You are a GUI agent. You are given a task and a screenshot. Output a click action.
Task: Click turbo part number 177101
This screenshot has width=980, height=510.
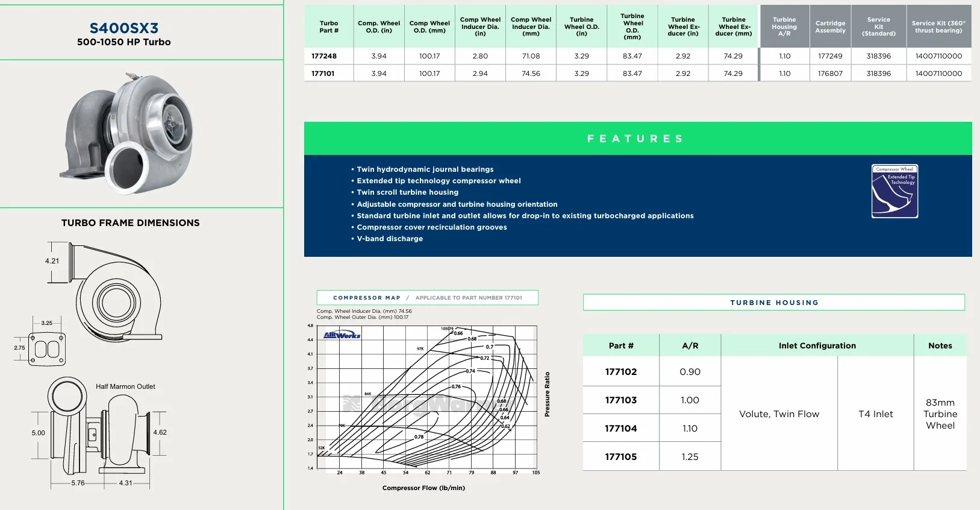[x=323, y=74]
